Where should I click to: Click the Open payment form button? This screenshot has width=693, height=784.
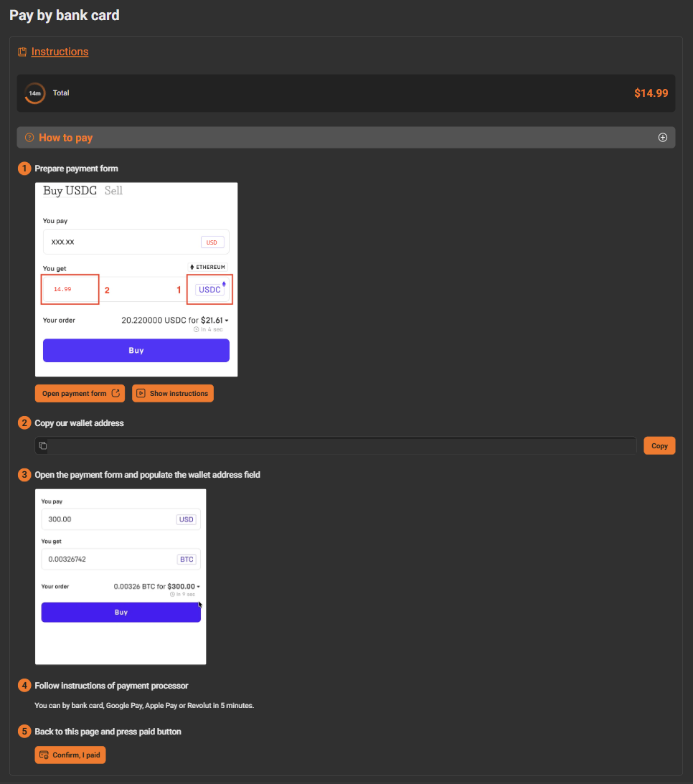click(x=80, y=394)
